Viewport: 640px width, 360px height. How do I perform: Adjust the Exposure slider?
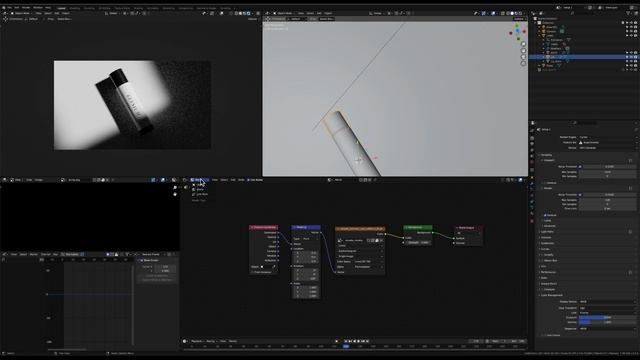[x=607, y=317]
